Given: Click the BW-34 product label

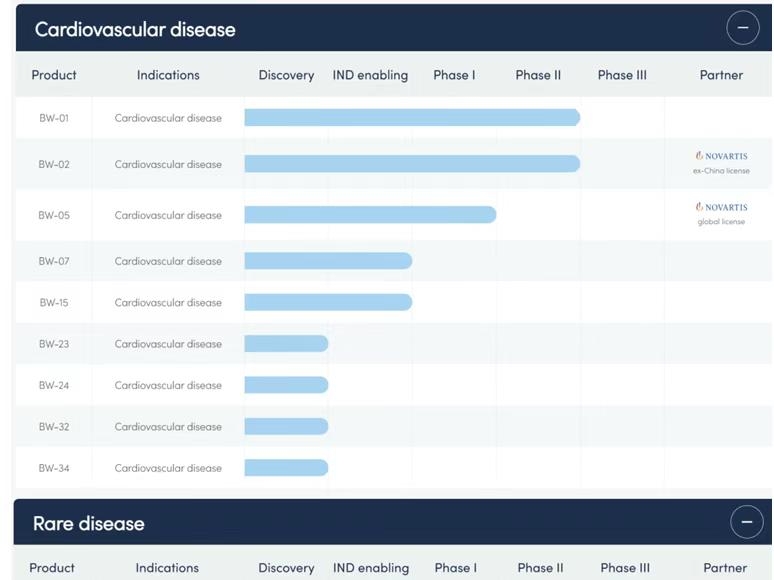Looking at the screenshot, I should (x=54, y=468).
